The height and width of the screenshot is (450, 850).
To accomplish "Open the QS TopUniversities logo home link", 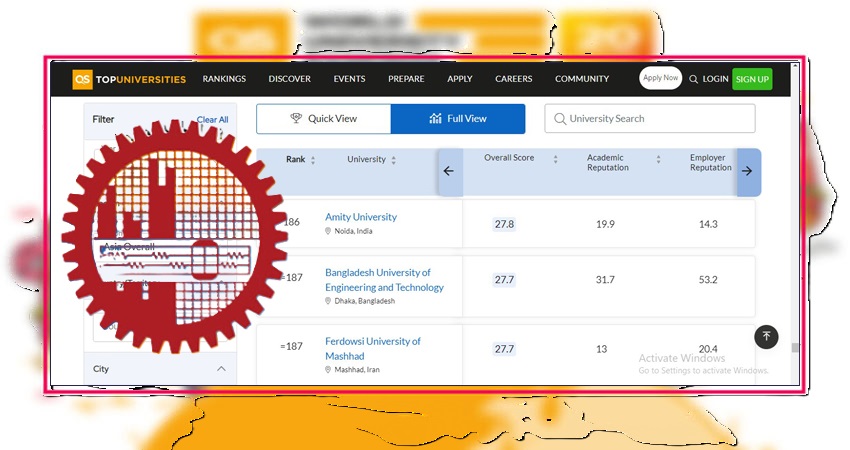I will click(x=129, y=79).
